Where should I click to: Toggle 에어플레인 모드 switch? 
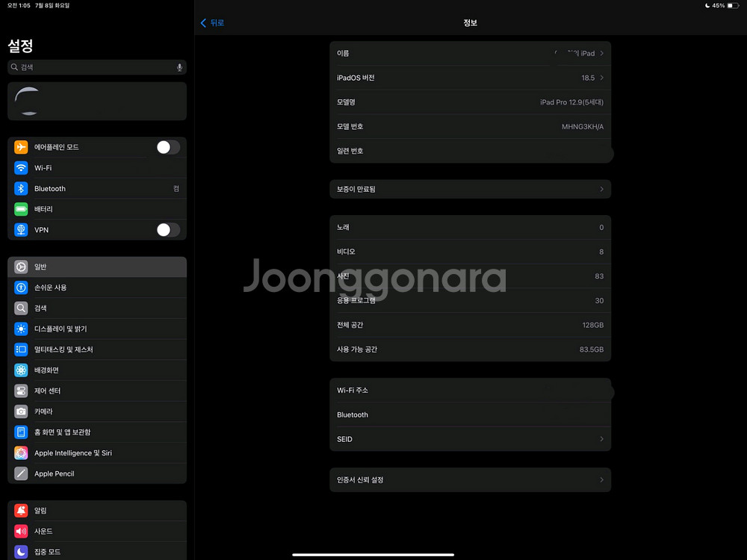tap(168, 147)
